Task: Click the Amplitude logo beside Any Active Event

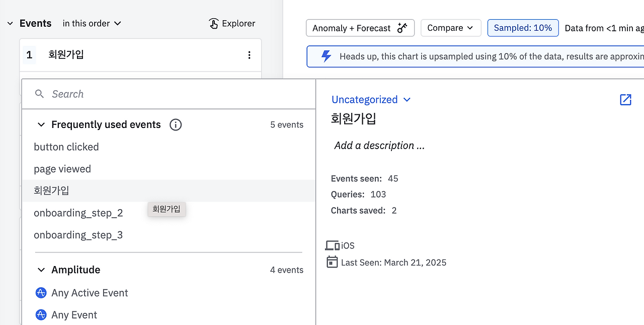Action: (41, 293)
